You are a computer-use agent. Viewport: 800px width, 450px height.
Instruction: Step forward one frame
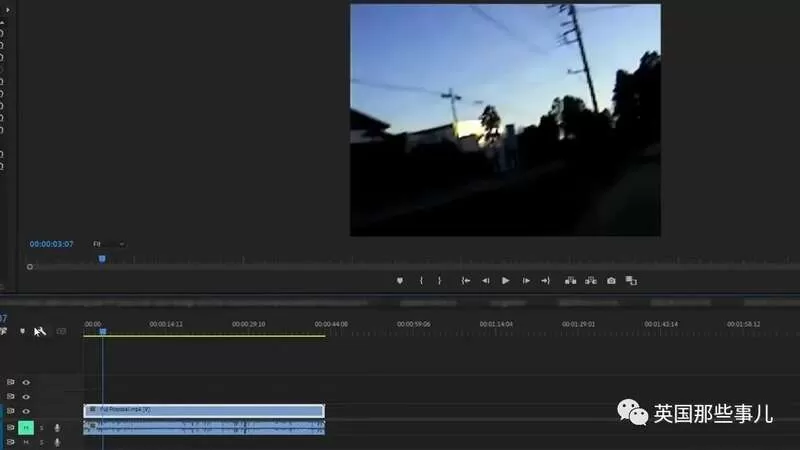[526, 281]
